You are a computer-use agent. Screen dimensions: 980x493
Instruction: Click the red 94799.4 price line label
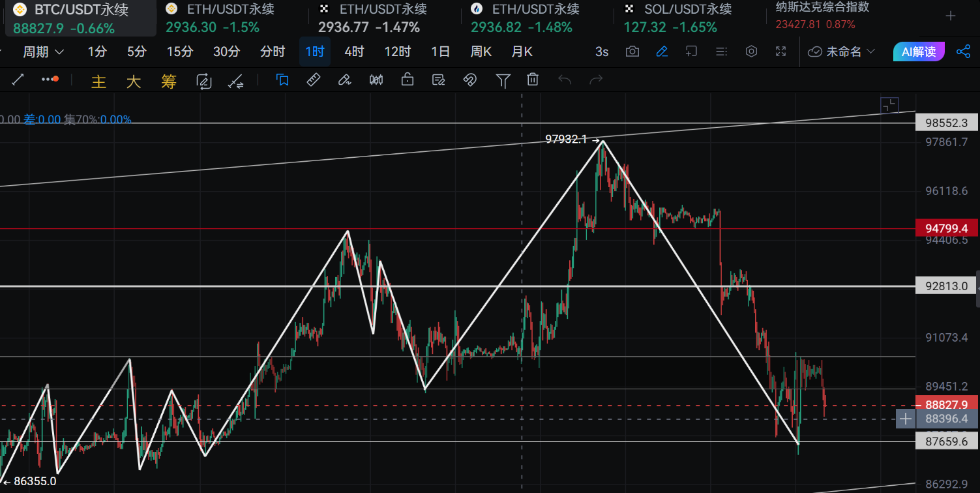pos(946,228)
